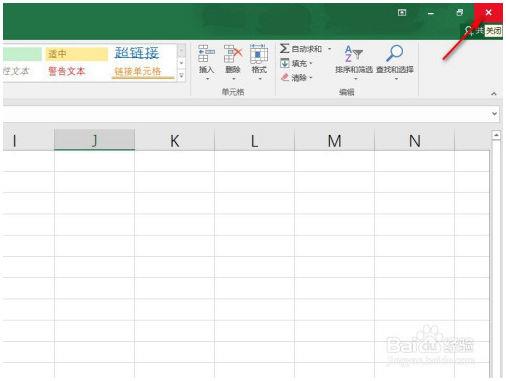
Task: Select column M header
Action: point(335,140)
